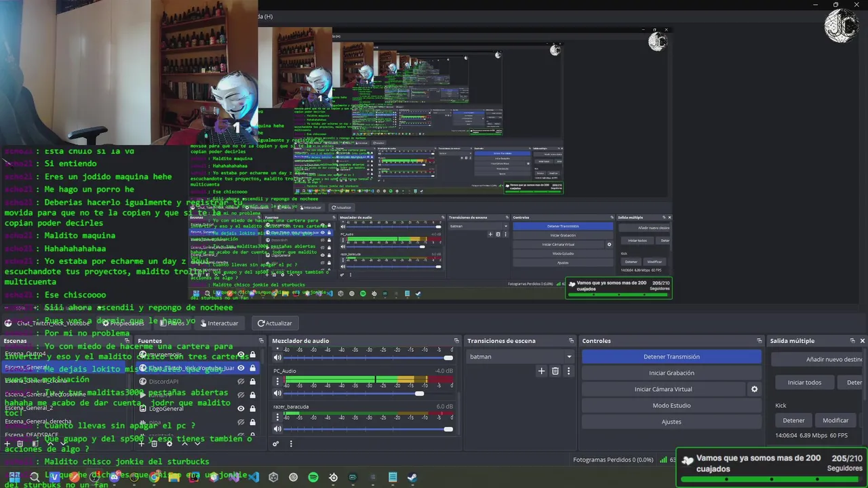The width and height of the screenshot is (868, 488).
Task: Hide the murgaemolis source
Action: [x=241, y=354]
